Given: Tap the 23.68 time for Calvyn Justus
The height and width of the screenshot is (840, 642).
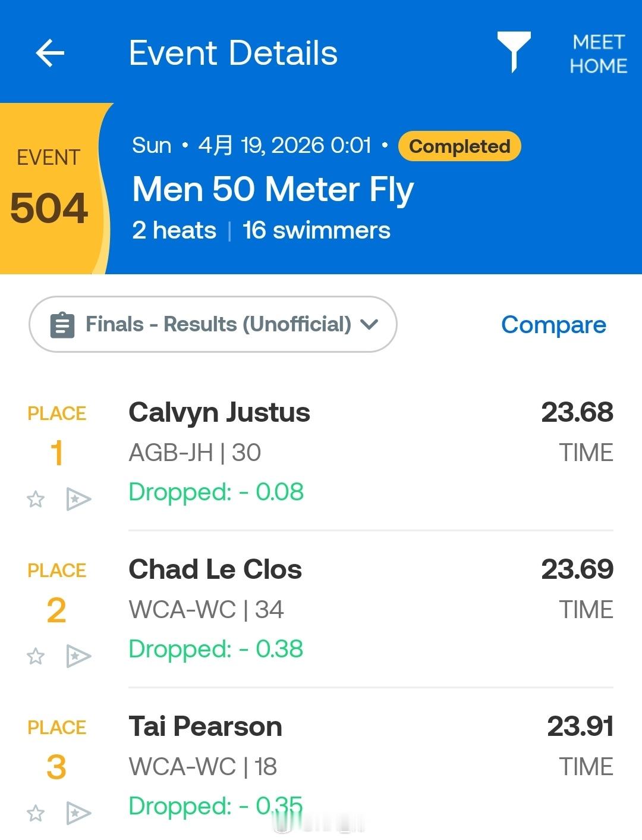Looking at the screenshot, I should tap(577, 412).
